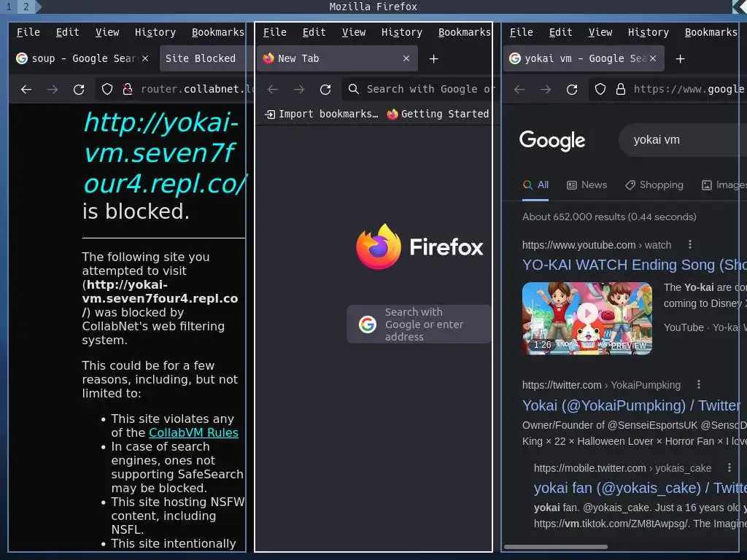
Task: Click Back arrow in right Firefox window
Action: point(519,89)
